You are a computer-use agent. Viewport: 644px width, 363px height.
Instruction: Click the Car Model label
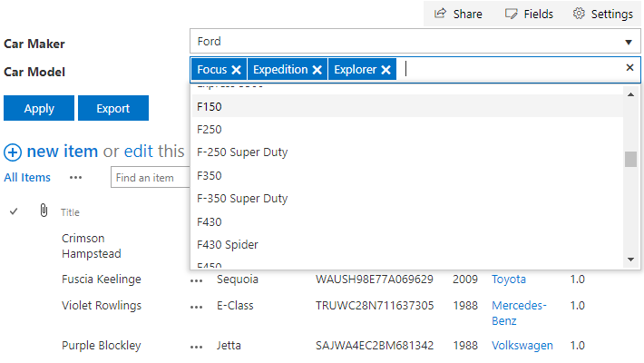point(34,72)
